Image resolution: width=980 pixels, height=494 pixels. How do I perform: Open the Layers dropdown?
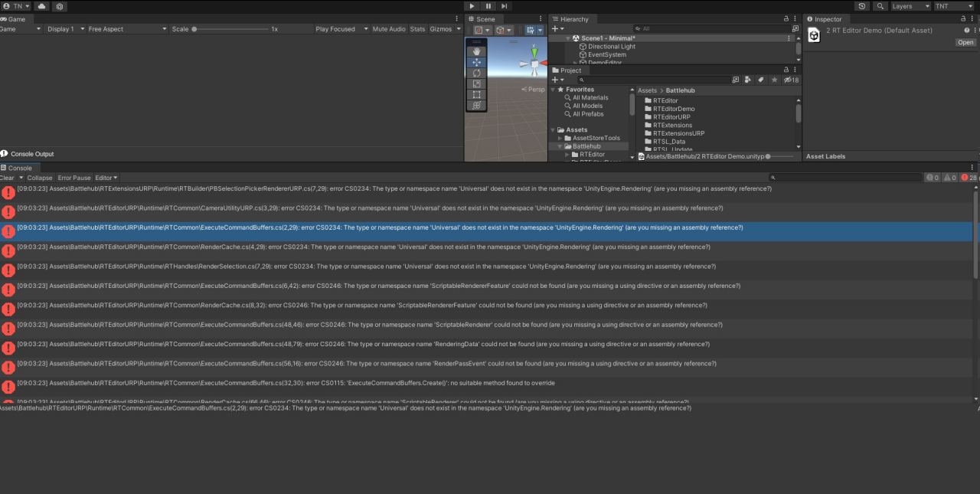910,6
